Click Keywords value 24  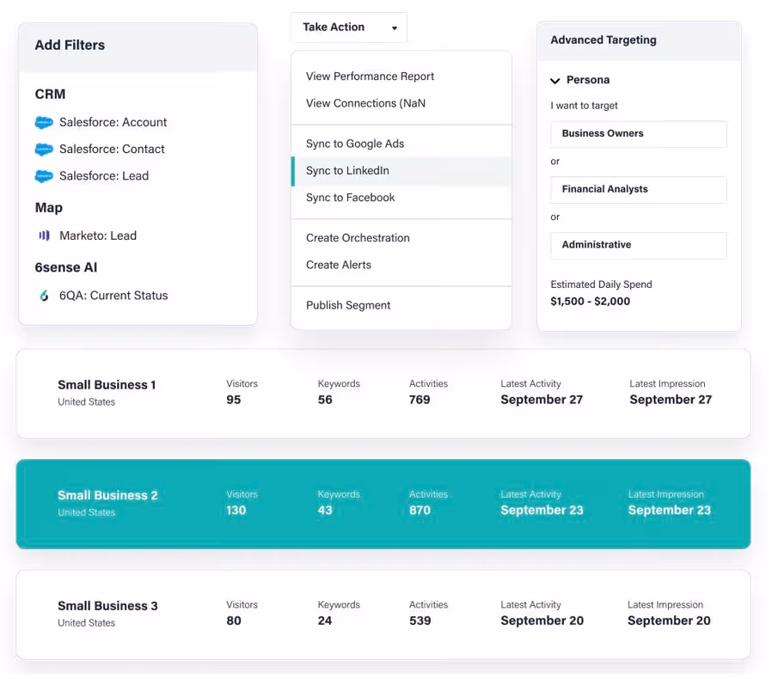[x=325, y=621]
